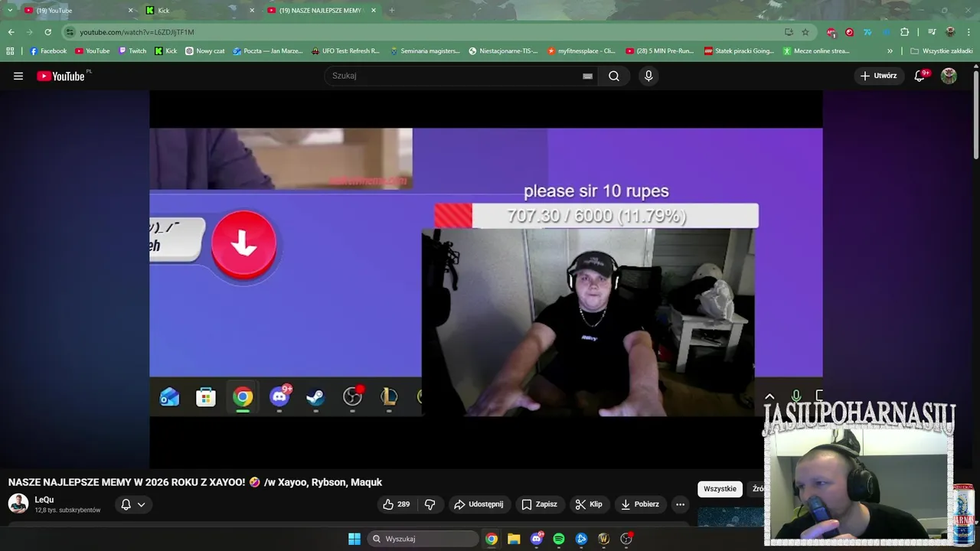The image size is (980, 551).
Task: Open the Twitch bookmark
Action: click(x=132, y=51)
